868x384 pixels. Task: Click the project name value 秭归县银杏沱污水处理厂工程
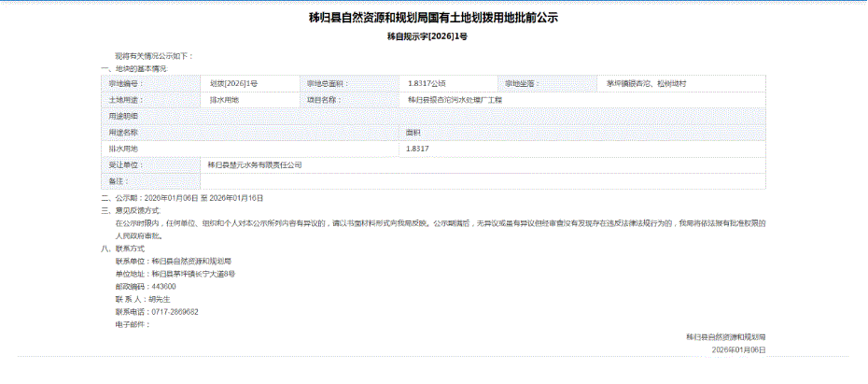coord(448,99)
